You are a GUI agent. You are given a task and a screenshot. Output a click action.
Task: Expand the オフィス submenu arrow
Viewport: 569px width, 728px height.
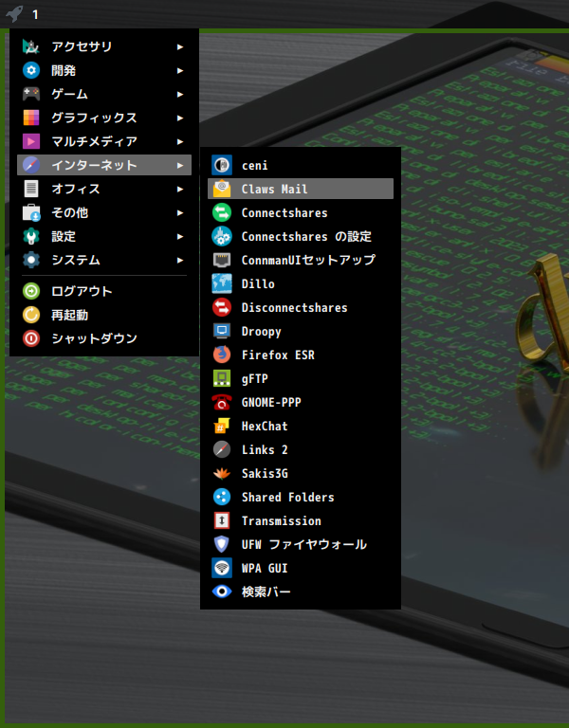coord(180,189)
